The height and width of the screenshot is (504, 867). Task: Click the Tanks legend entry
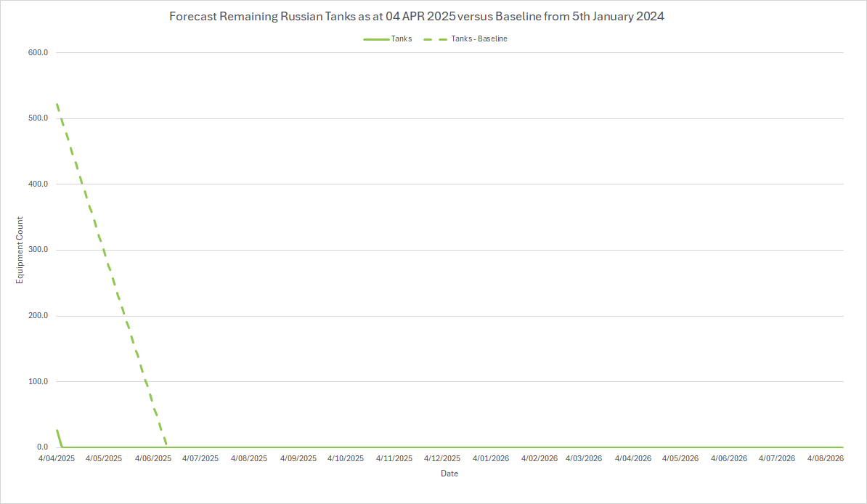click(x=401, y=39)
